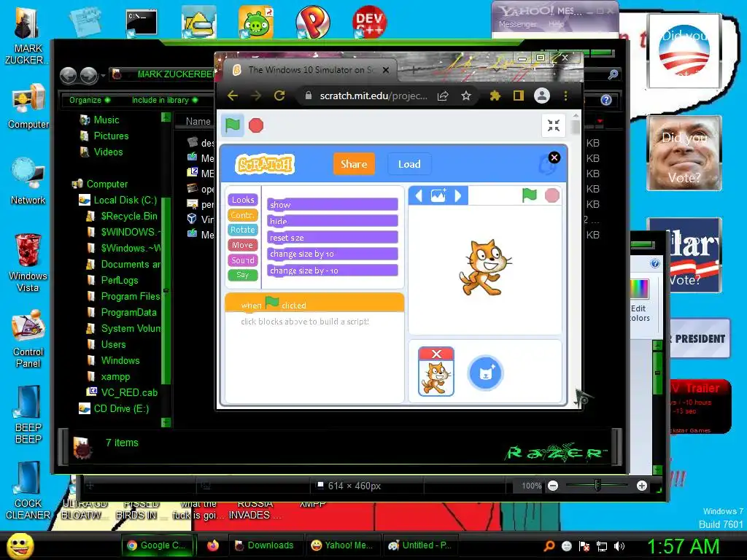Click the small red stop button above the cat stage
747x560 pixels.
click(552, 195)
